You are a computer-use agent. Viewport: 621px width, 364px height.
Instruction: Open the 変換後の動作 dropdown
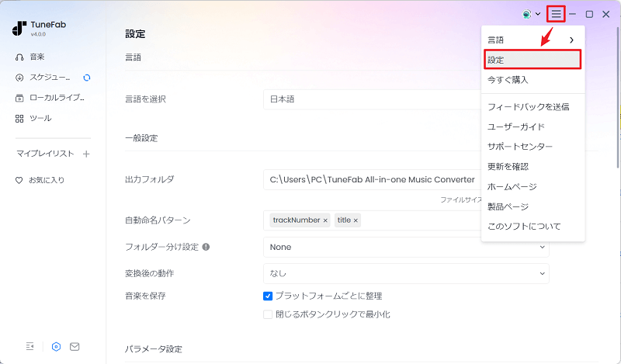click(406, 274)
